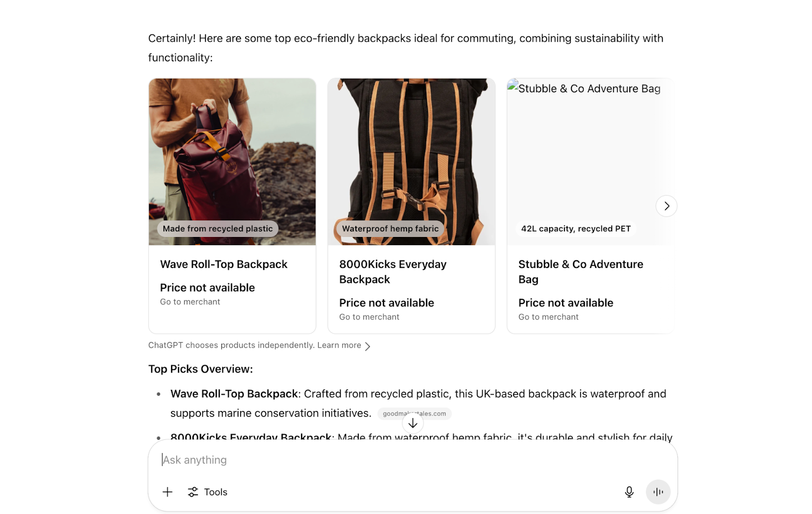Open broken Stubble & Co Adventure Bag image
The width and height of the screenshot is (812, 514).
(x=590, y=161)
